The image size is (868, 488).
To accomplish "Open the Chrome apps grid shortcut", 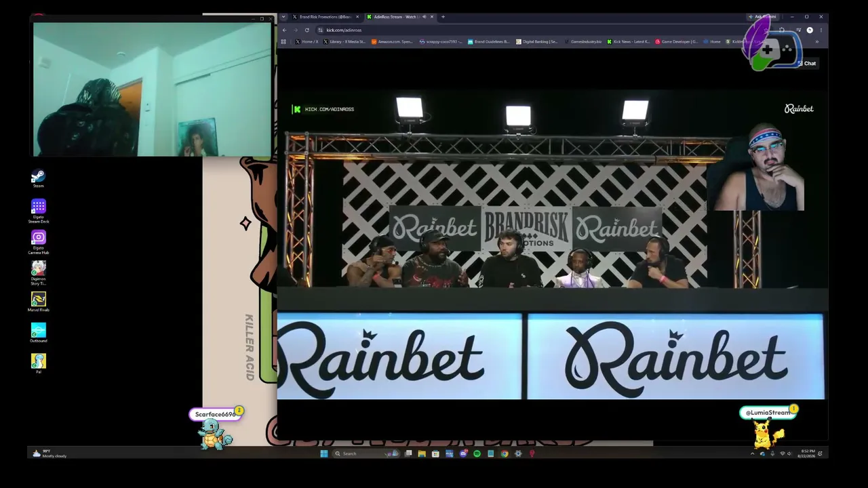I will tap(283, 42).
